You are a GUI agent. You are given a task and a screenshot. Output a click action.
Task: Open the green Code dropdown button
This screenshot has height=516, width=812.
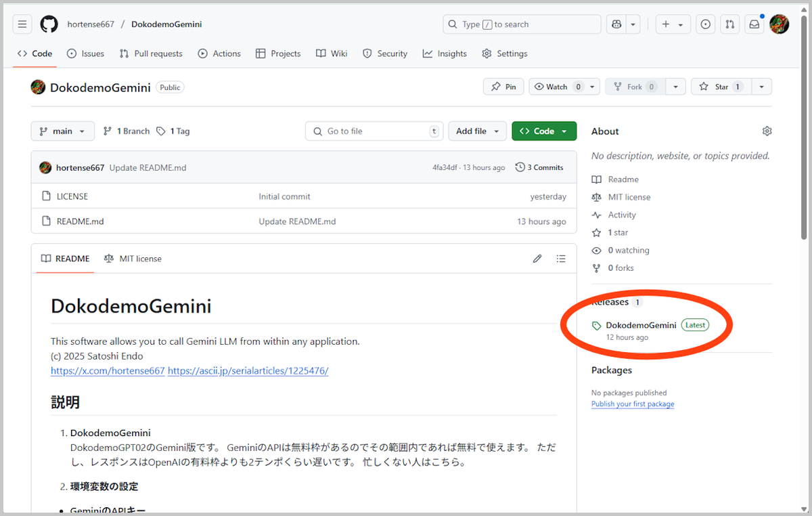point(544,131)
